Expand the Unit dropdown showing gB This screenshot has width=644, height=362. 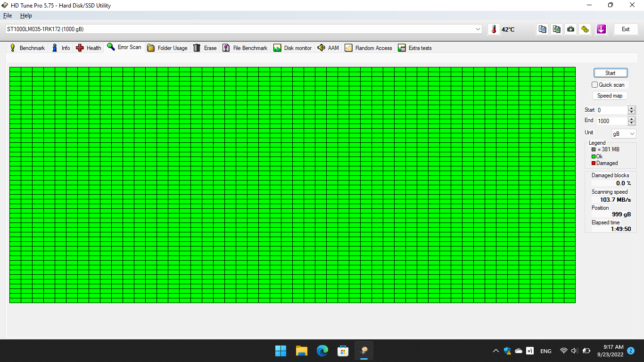pyautogui.click(x=624, y=134)
